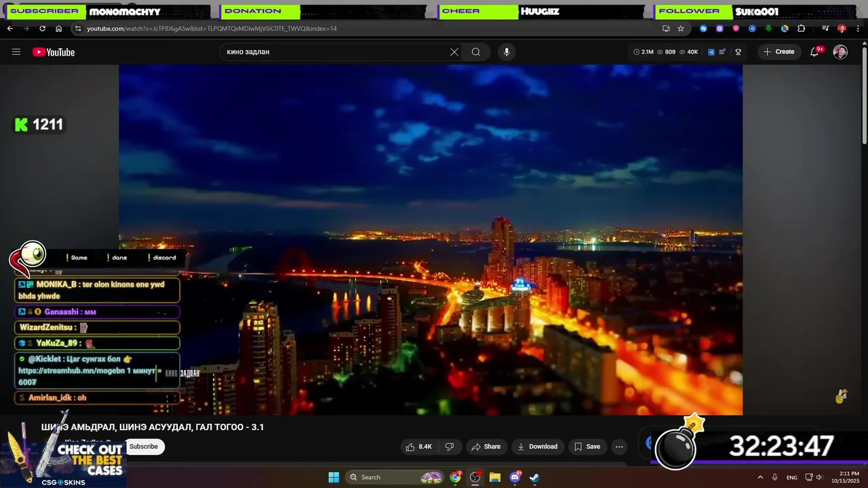Click the 40K views stat

tap(688, 52)
